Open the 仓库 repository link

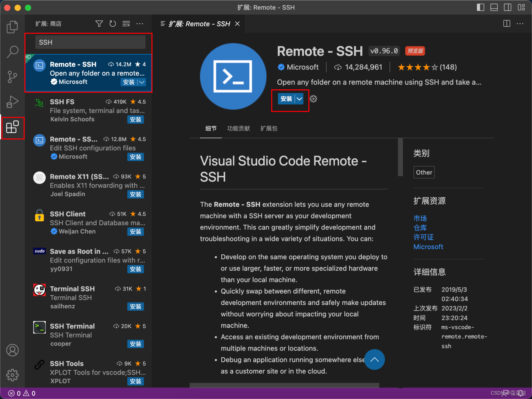pos(420,228)
